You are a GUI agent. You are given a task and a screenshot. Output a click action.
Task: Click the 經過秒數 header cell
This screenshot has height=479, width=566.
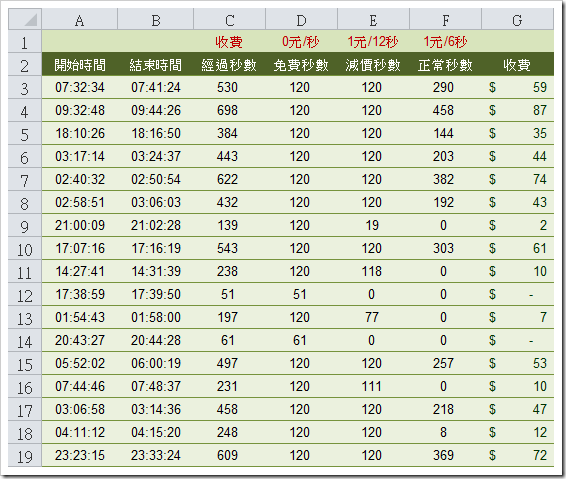point(230,65)
